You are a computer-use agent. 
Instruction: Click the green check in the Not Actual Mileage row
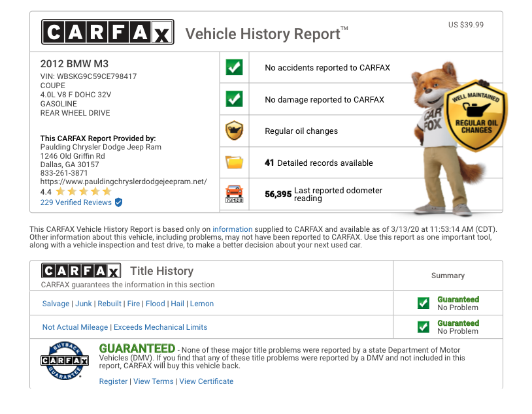[x=423, y=327]
